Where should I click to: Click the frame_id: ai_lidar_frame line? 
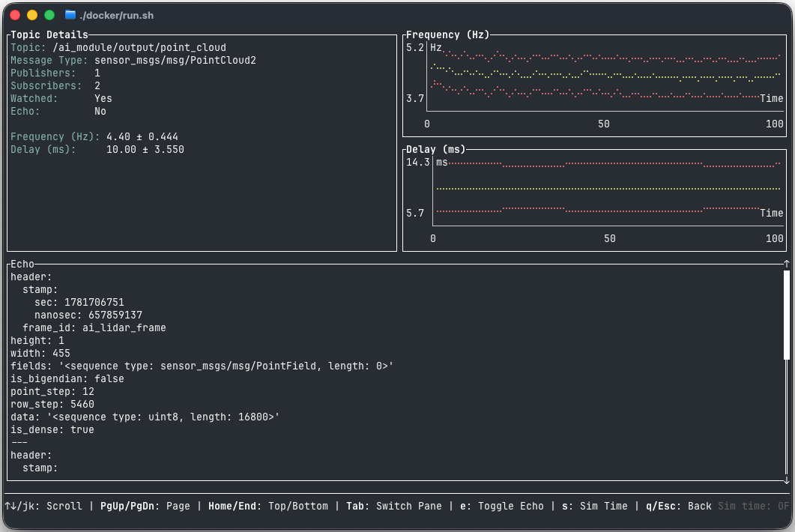pyautogui.click(x=94, y=327)
